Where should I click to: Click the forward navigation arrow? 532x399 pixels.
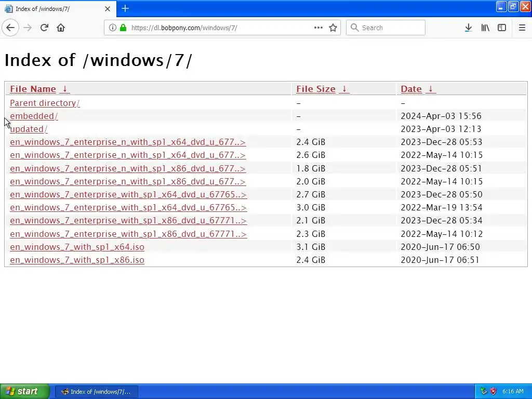click(x=28, y=28)
